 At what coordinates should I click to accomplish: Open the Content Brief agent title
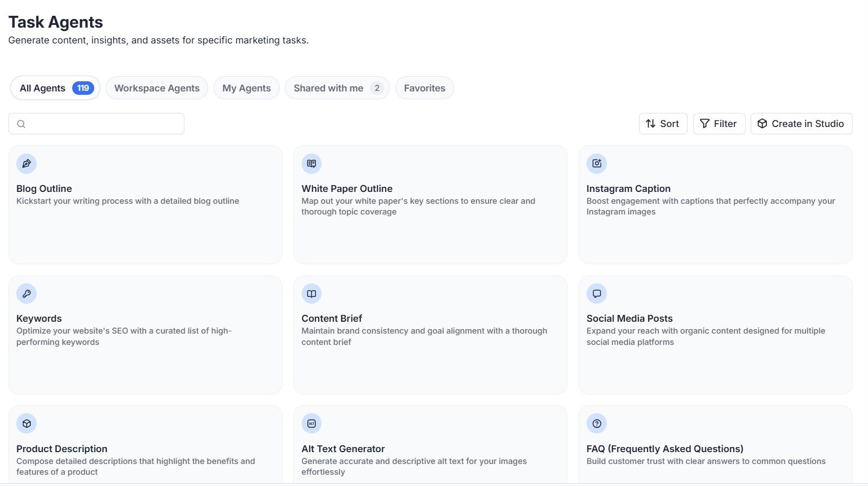332,318
